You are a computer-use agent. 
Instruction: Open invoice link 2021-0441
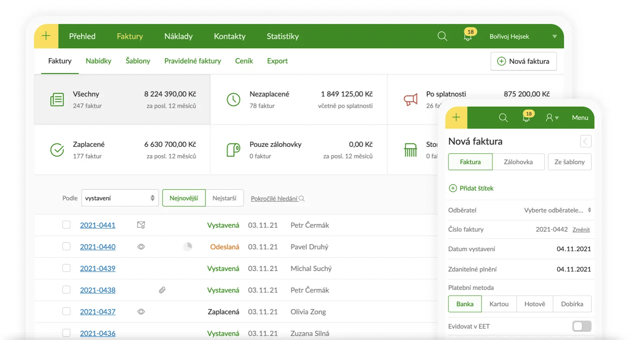(x=98, y=225)
